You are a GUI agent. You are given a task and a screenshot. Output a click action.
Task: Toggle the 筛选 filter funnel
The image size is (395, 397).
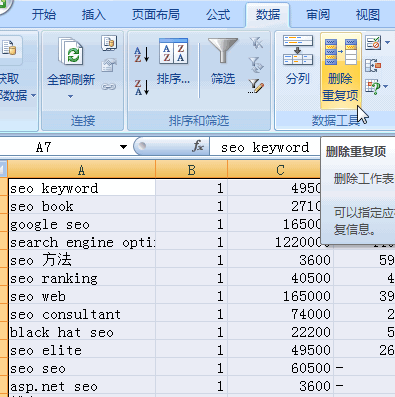click(x=223, y=62)
